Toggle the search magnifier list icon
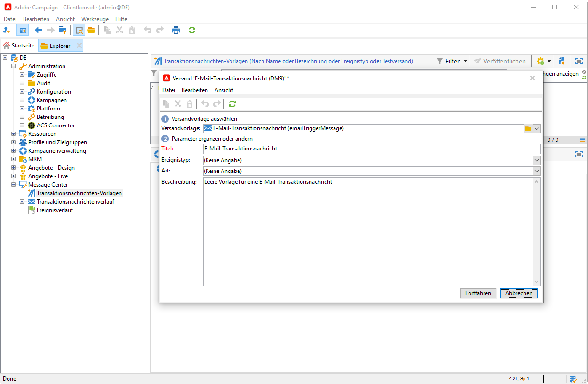Viewport: 588px width, 384px height. coord(79,30)
